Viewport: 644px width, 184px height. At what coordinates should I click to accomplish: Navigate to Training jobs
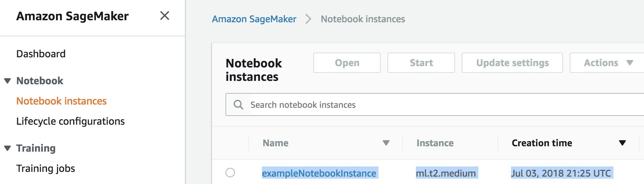(46, 168)
